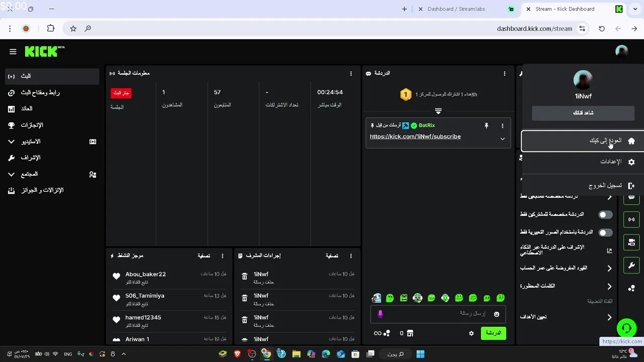Click تصفية filter in activity feed panel

pos(204,256)
